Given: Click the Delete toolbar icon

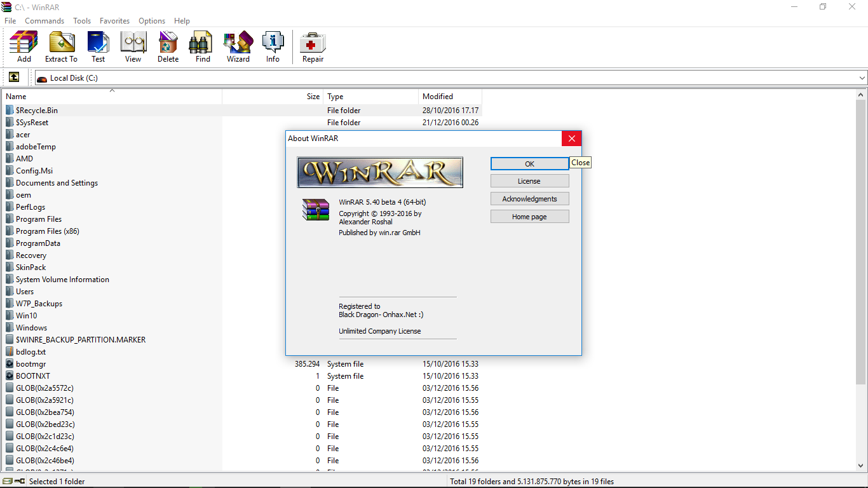Looking at the screenshot, I should point(168,43).
